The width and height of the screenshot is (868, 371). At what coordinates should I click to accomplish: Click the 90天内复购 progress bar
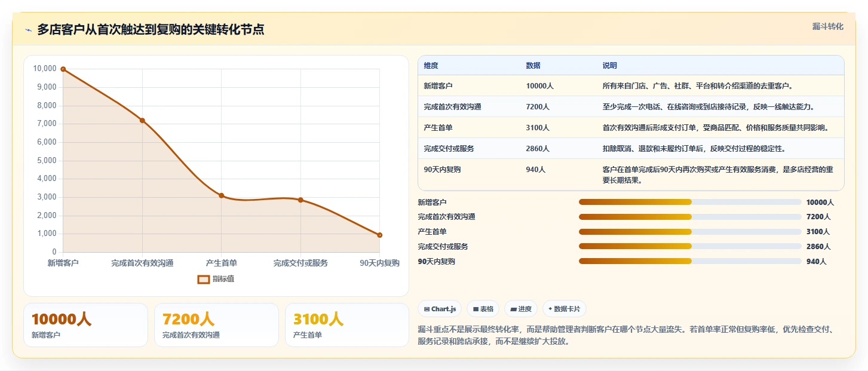(x=690, y=261)
